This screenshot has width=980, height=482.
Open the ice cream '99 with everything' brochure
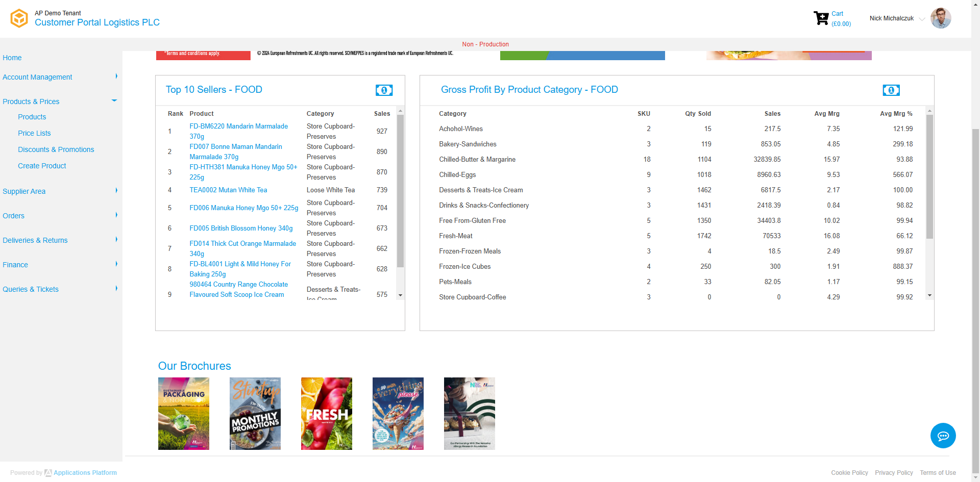pos(398,414)
